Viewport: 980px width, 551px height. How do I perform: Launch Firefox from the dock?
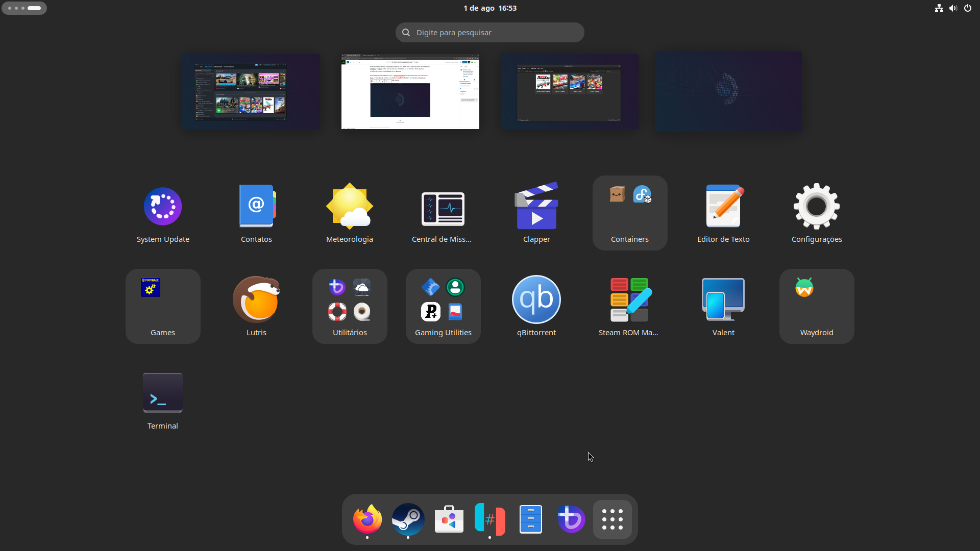pos(366,519)
